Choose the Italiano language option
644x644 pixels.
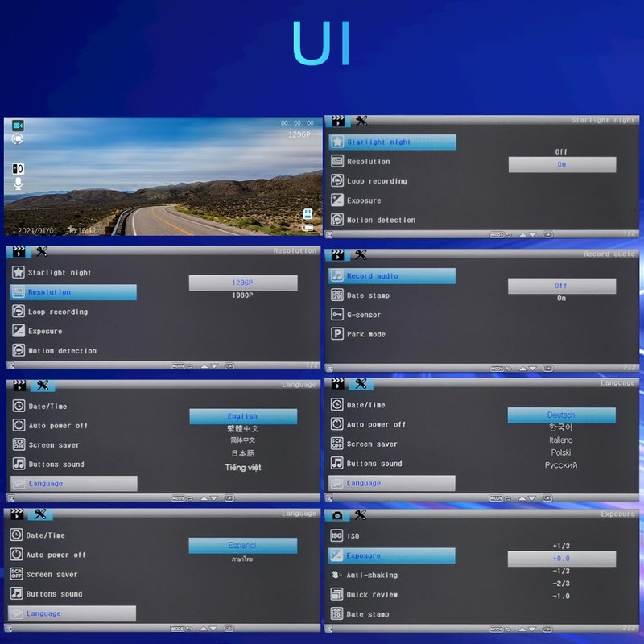click(x=561, y=440)
